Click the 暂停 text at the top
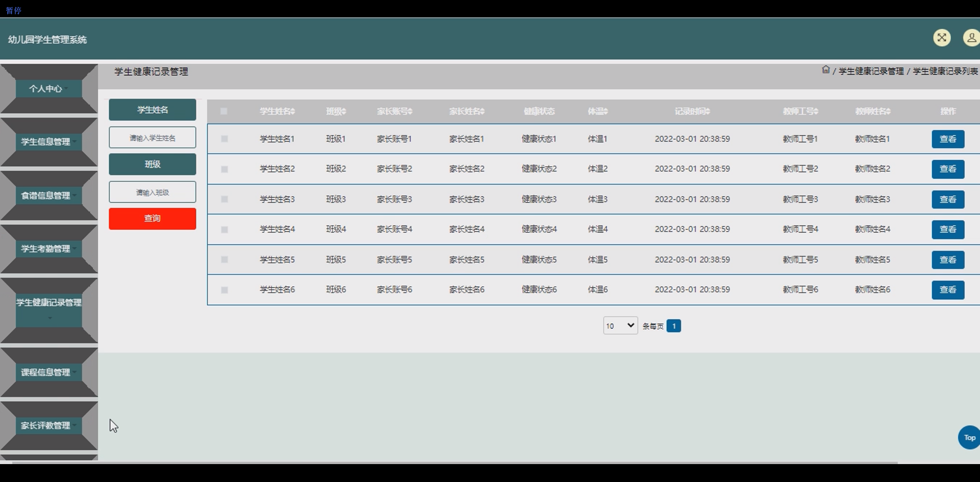980x482 pixels. pyautogui.click(x=13, y=10)
